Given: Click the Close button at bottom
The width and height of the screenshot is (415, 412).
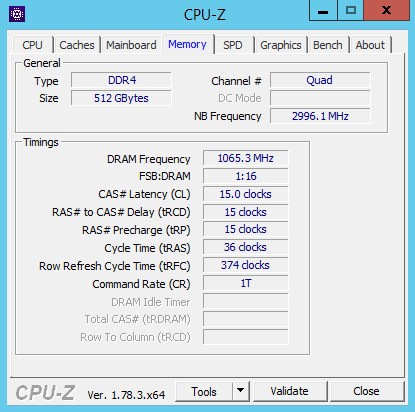Looking at the screenshot, I should [366, 391].
